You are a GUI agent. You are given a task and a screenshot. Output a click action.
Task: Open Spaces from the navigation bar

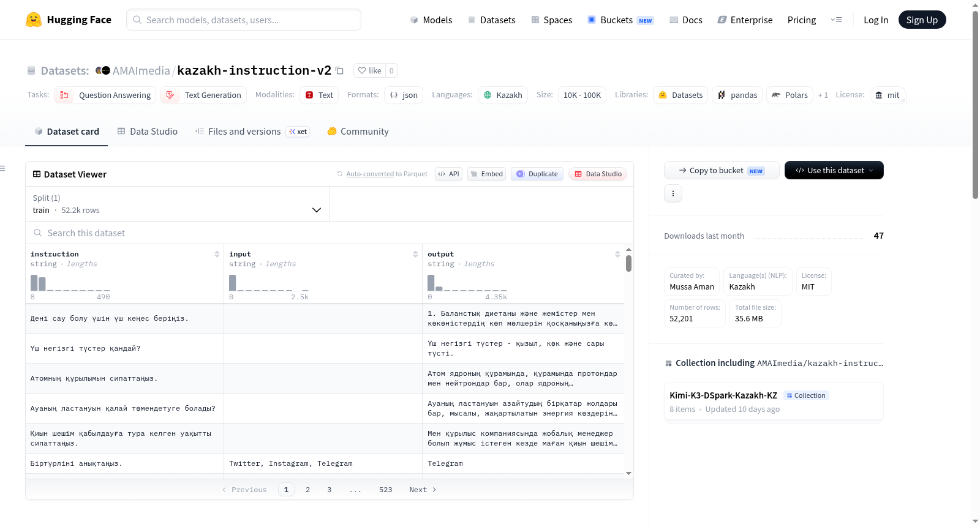point(552,20)
